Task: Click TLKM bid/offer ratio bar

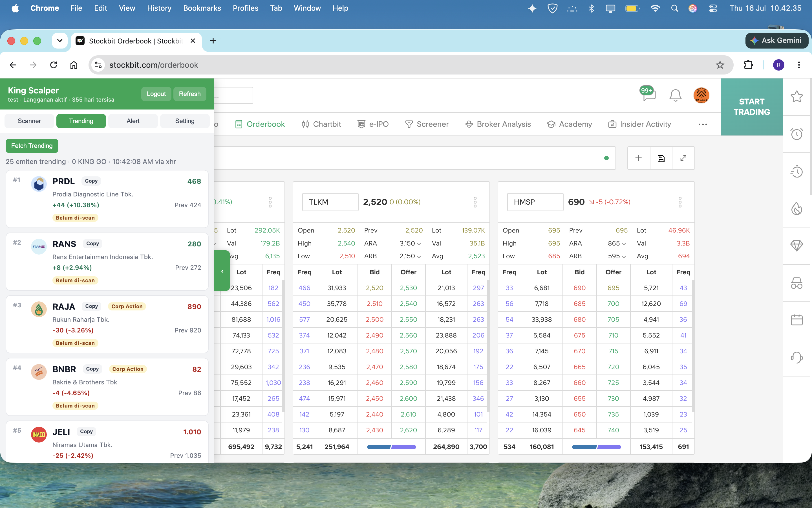Action: (x=391, y=447)
